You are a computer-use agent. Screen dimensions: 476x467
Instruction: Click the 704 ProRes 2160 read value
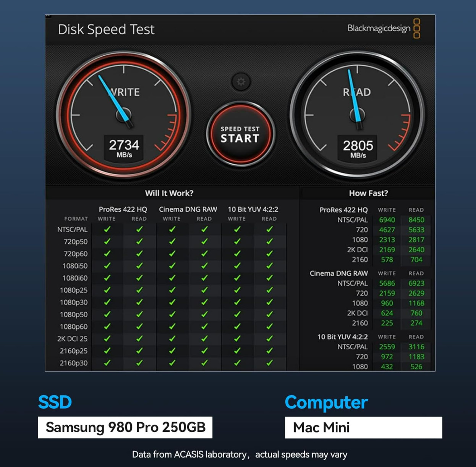[416, 260]
